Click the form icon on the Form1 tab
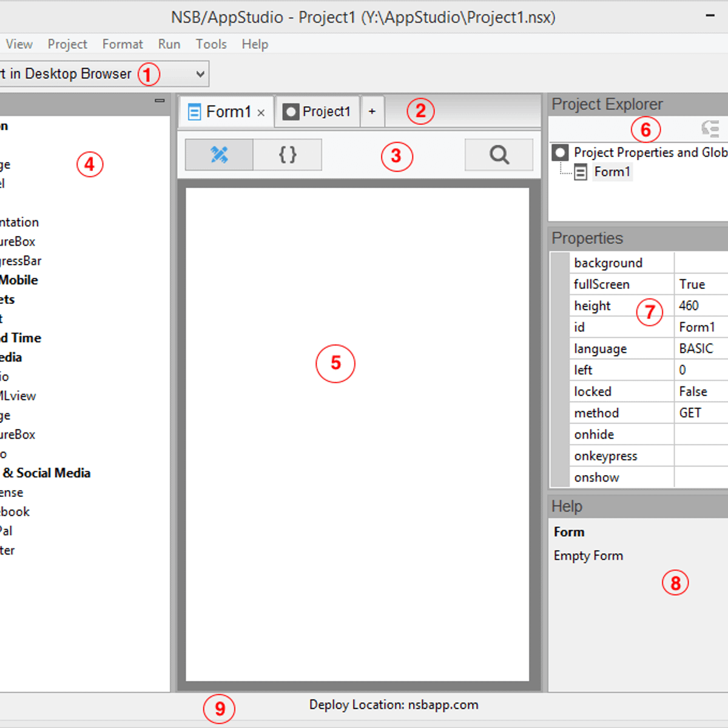 194,111
